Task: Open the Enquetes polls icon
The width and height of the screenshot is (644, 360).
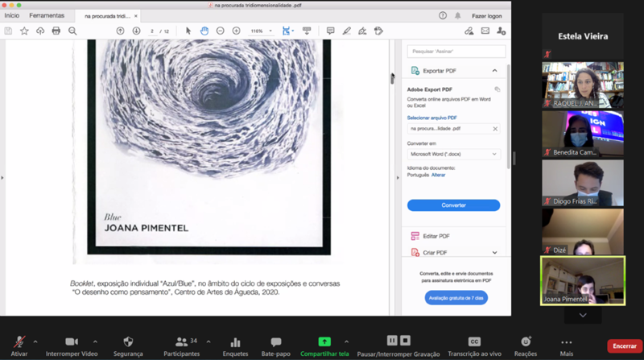Action: (x=235, y=342)
